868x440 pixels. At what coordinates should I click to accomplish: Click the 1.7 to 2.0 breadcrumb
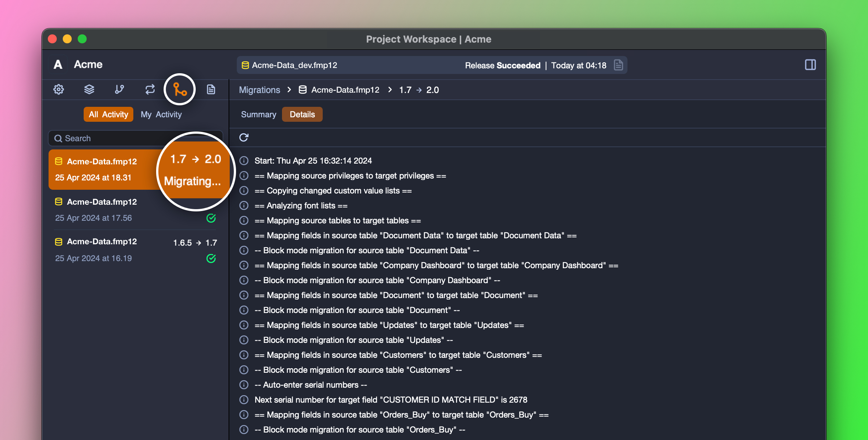(419, 90)
